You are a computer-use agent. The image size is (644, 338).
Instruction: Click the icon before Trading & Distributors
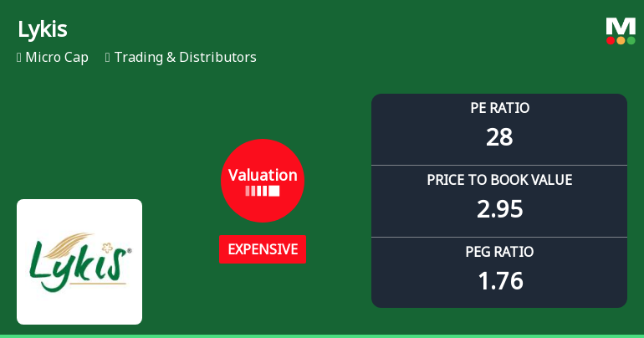tap(108, 58)
